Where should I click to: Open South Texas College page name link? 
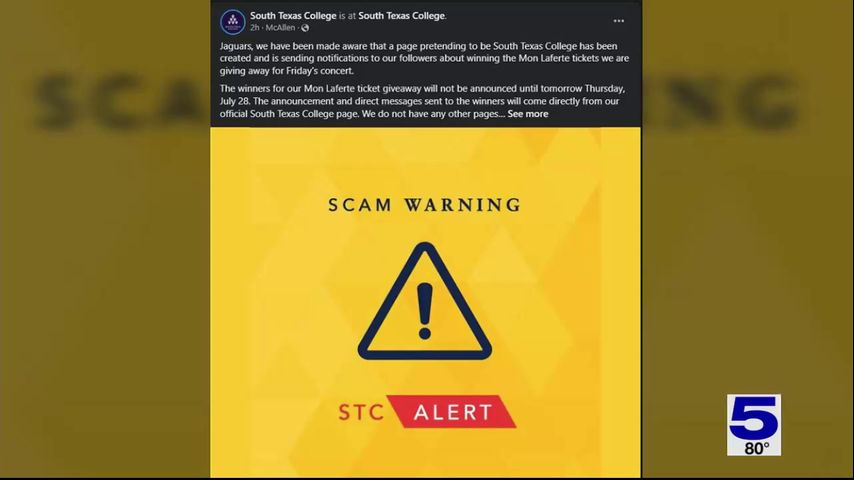(293, 16)
